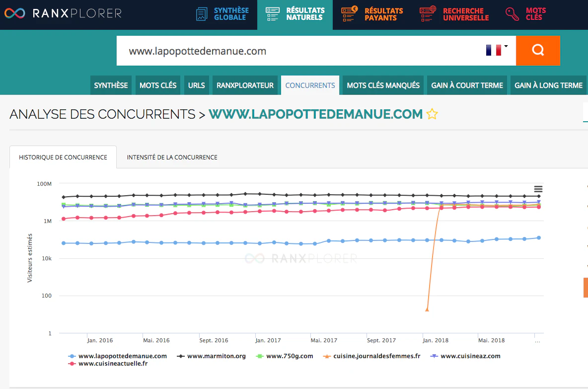Screen dimensions: 588x389
Task: Open the country selector dropdown arrow
Action: tap(506, 46)
